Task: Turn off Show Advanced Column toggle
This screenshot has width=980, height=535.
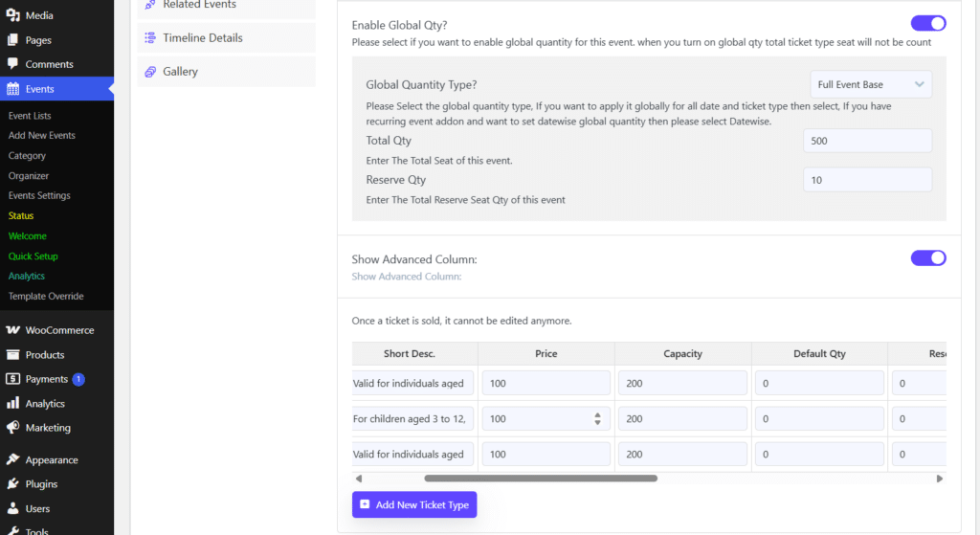Action: click(x=927, y=257)
